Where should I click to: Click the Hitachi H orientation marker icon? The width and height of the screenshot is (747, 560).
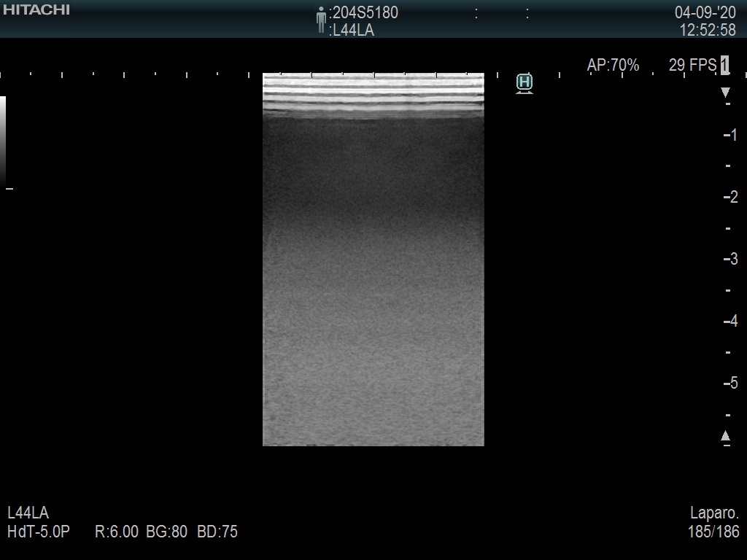click(524, 83)
